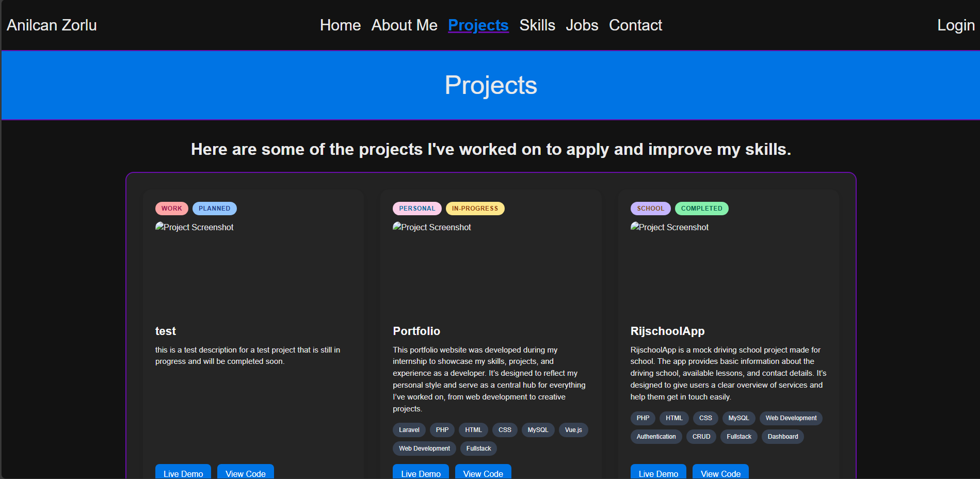The image size is (980, 479).
Task: Select the PLANNED status badge
Action: pyautogui.click(x=214, y=208)
